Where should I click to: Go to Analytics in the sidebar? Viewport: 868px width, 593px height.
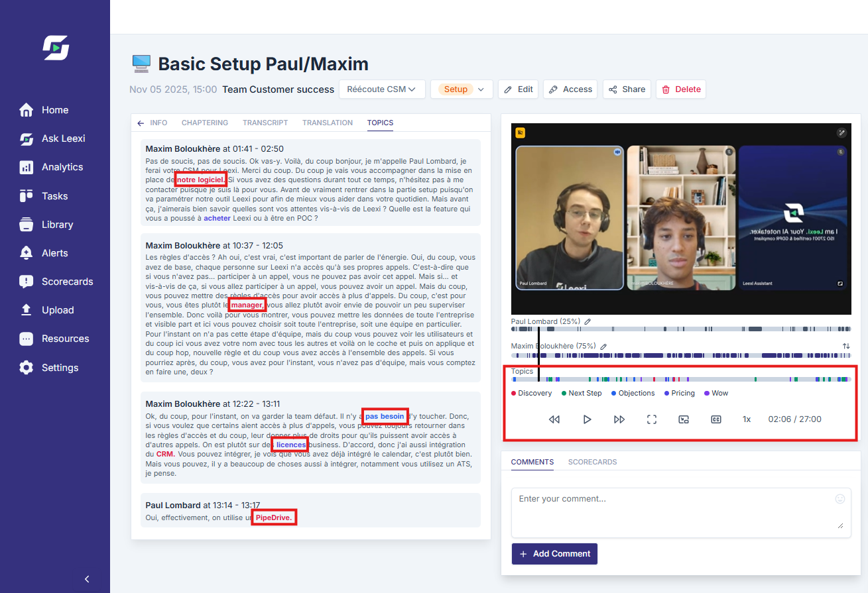[50, 167]
